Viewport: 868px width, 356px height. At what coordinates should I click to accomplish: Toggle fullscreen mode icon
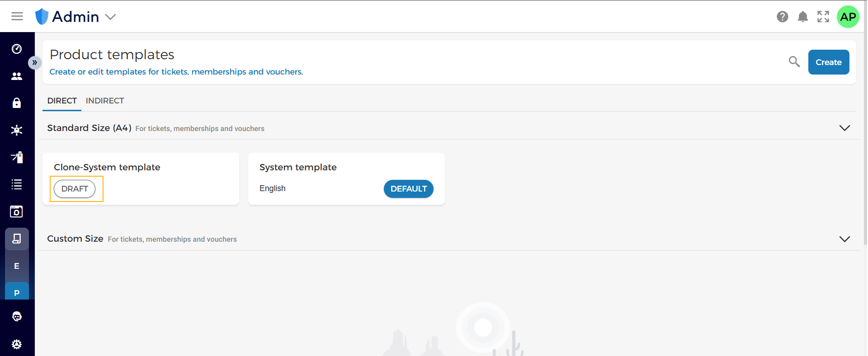(823, 17)
